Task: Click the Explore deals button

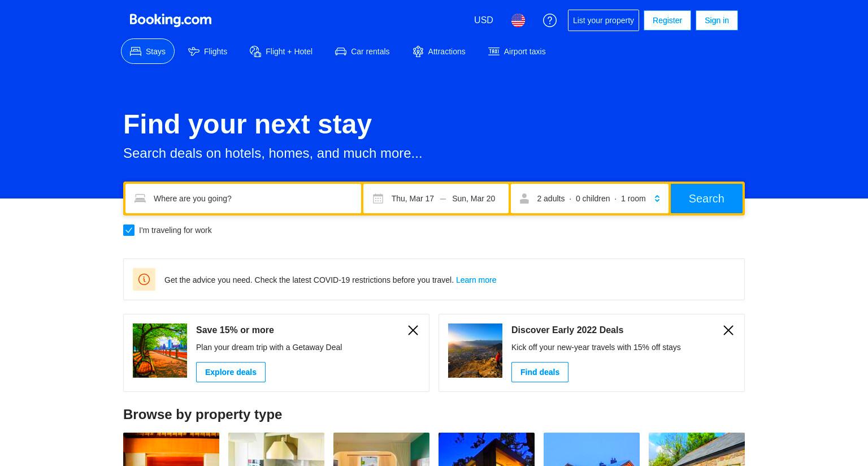Action: click(231, 372)
